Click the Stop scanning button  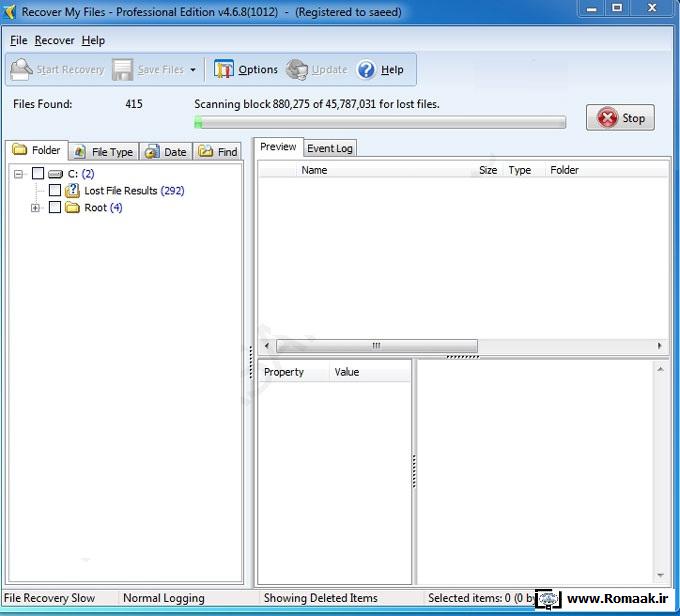(620, 118)
